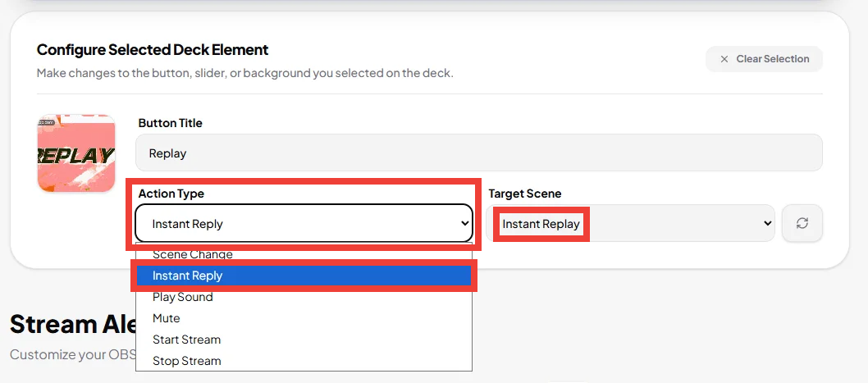Click the Action Type dropdown chevron arrow
Screen dimensions: 868x383
point(464,223)
